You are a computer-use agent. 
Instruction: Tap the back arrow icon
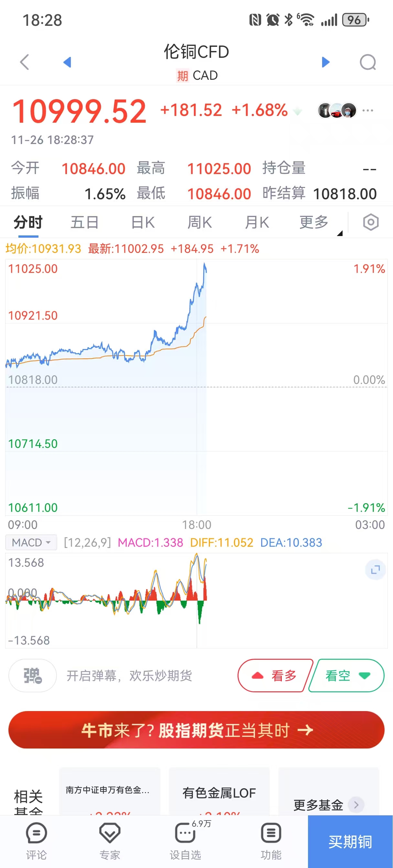(x=25, y=62)
